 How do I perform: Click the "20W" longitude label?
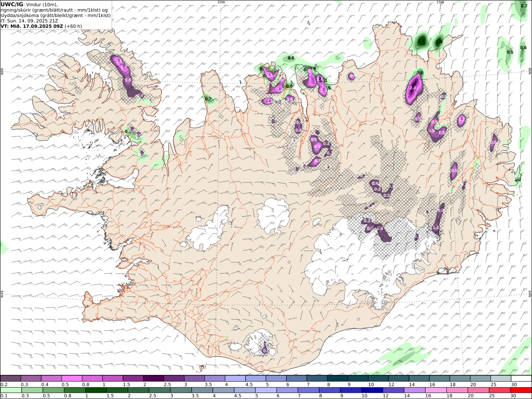(x=221, y=2)
